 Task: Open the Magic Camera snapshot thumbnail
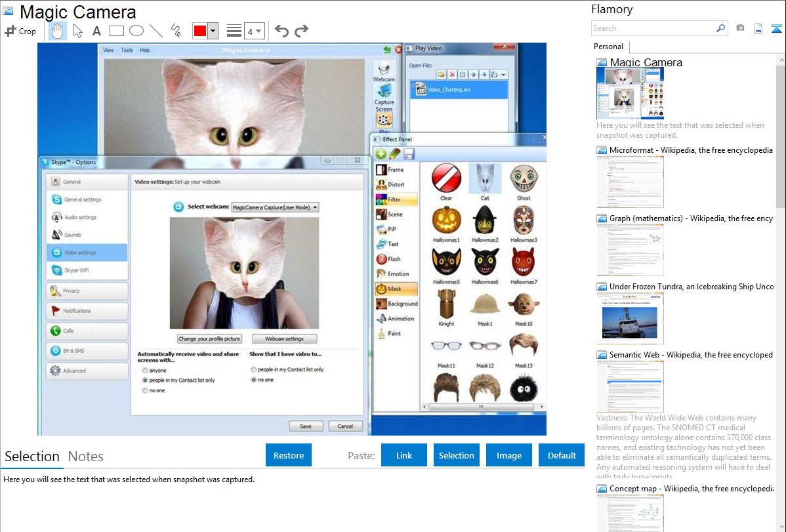coord(630,94)
